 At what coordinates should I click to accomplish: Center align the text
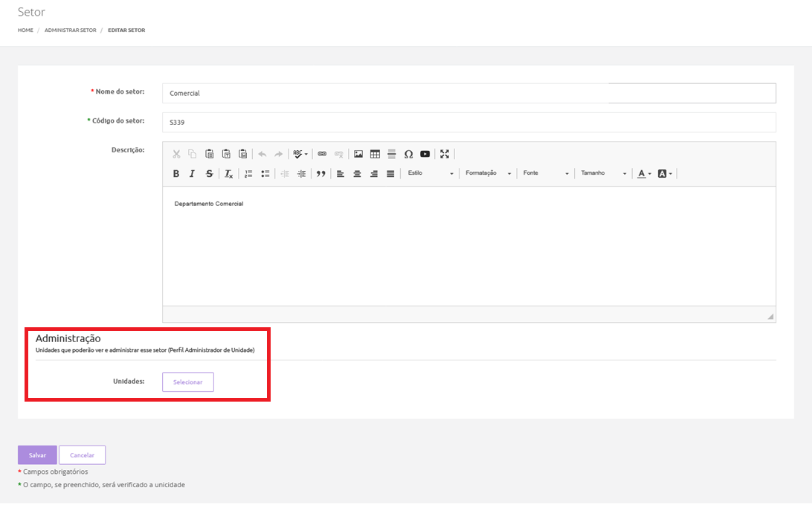click(357, 173)
